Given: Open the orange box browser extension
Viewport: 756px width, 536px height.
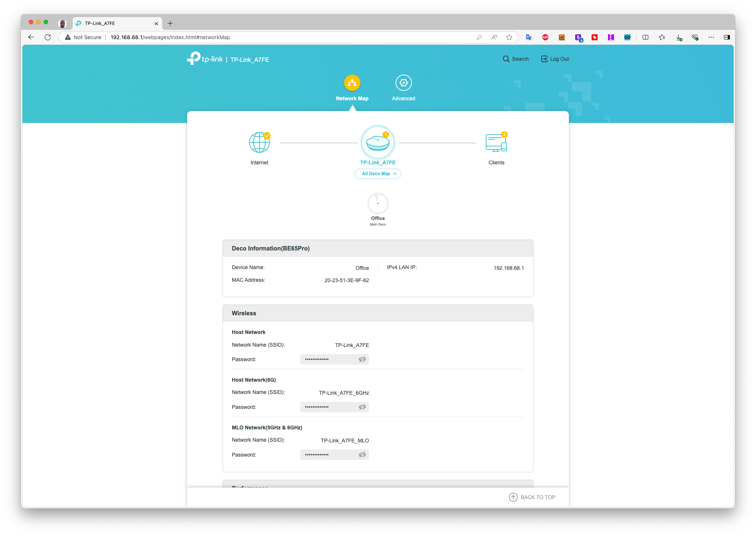Looking at the screenshot, I should 562,37.
